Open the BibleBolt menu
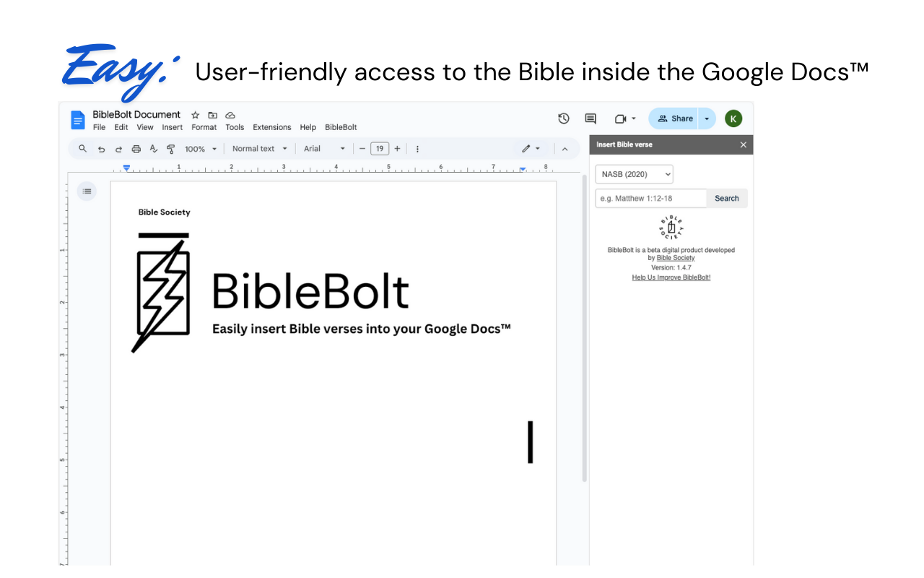The height and width of the screenshot is (578, 924). 341,127
